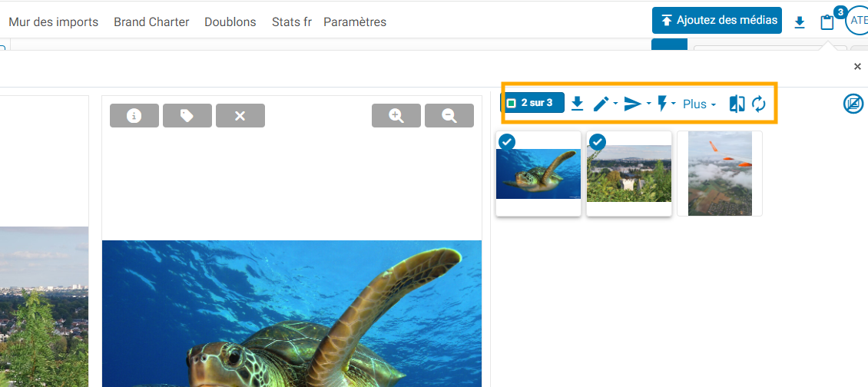Click the refresh arrows icon
Viewport: 868px width, 387px height.
point(759,104)
